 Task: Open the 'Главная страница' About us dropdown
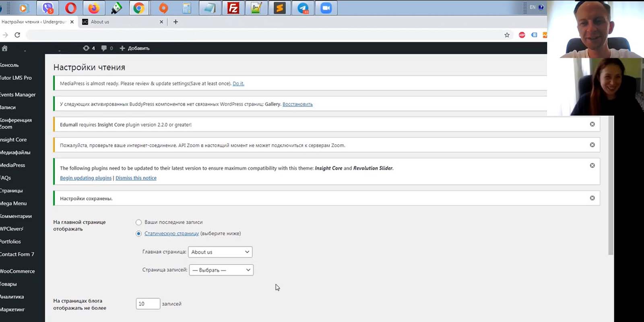point(220,252)
